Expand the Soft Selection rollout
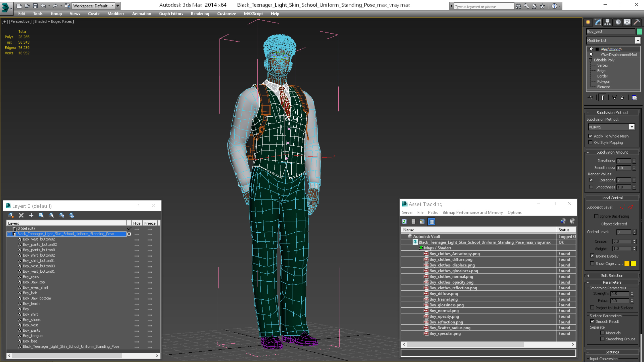 tap(612, 276)
